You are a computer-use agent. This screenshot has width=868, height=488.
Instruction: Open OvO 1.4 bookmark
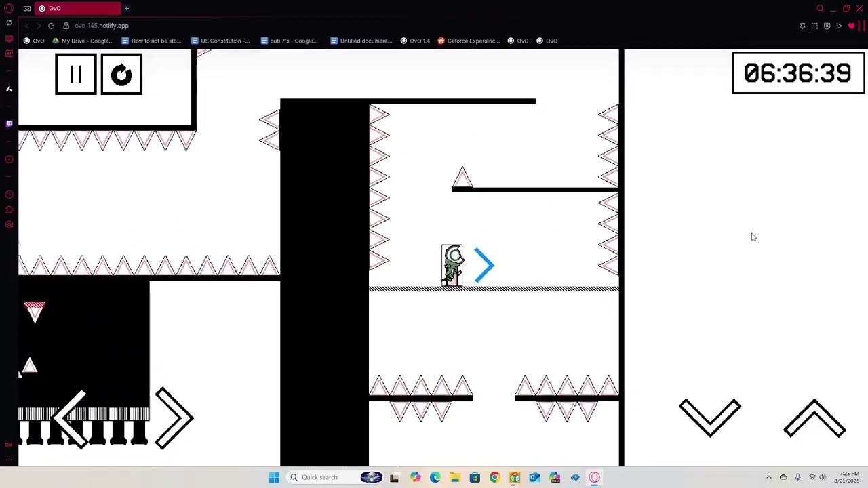415,41
